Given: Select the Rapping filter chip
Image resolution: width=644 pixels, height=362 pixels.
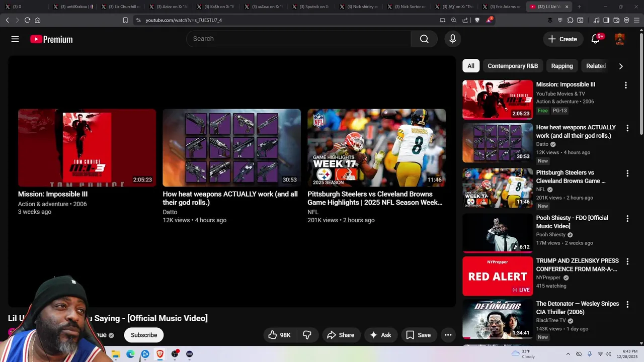Looking at the screenshot, I should click(x=562, y=66).
